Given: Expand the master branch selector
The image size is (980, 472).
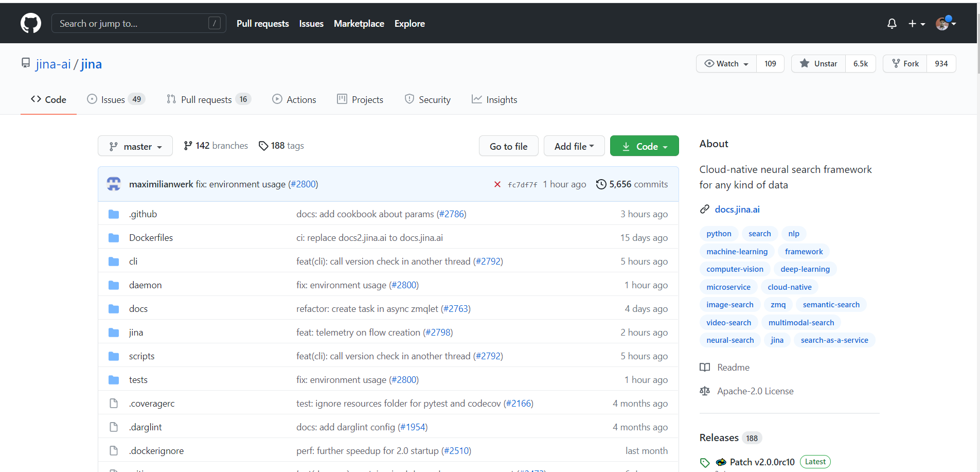Looking at the screenshot, I should (x=135, y=146).
